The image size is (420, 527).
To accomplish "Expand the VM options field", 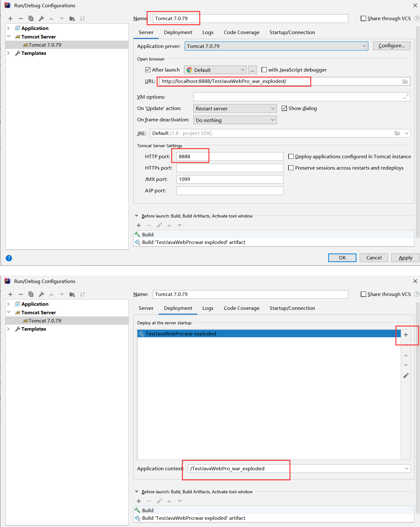I will pyautogui.click(x=406, y=97).
